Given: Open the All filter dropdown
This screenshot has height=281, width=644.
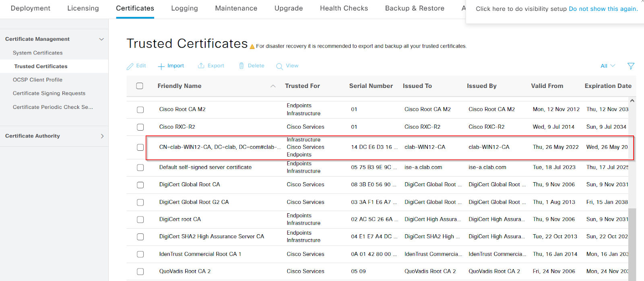Looking at the screenshot, I should 608,66.
